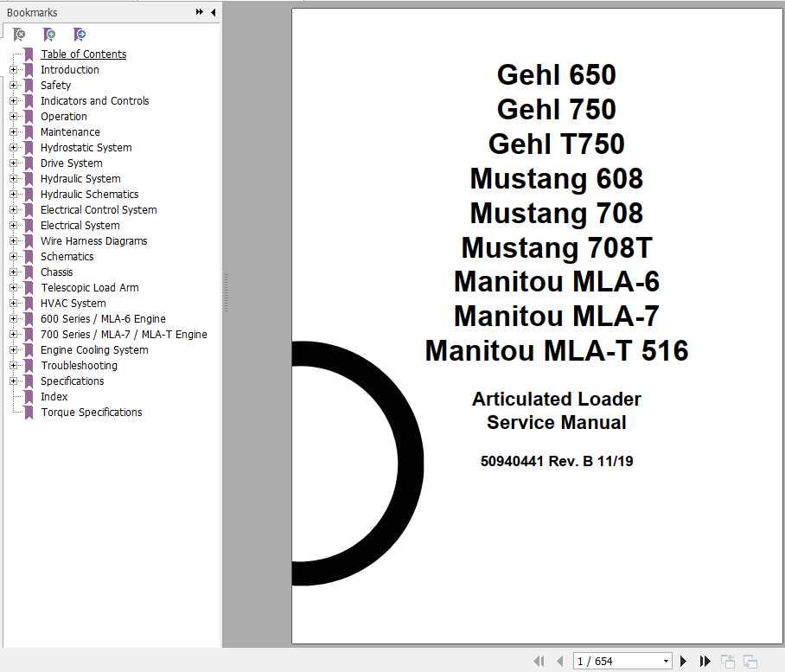
Task: Click the bookmark icon beside Index
Action: pyautogui.click(x=29, y=397)
